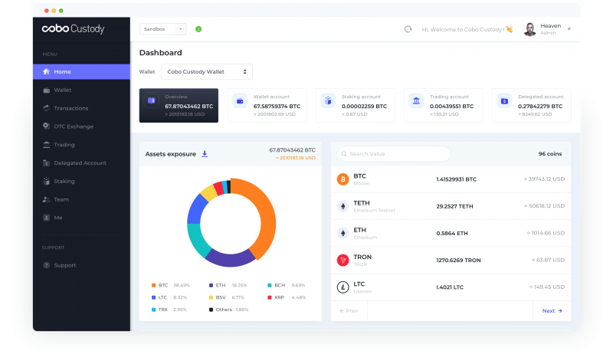
Task: Click the 96 coins count label
Action: click(x=550, y=154)
